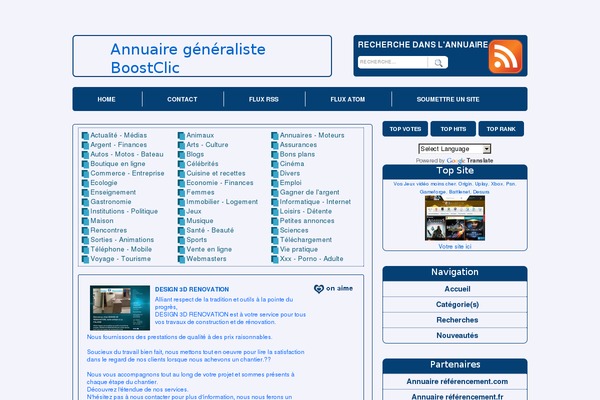
Task: Open the Vente en ligne category
Action: click(209, 249)
